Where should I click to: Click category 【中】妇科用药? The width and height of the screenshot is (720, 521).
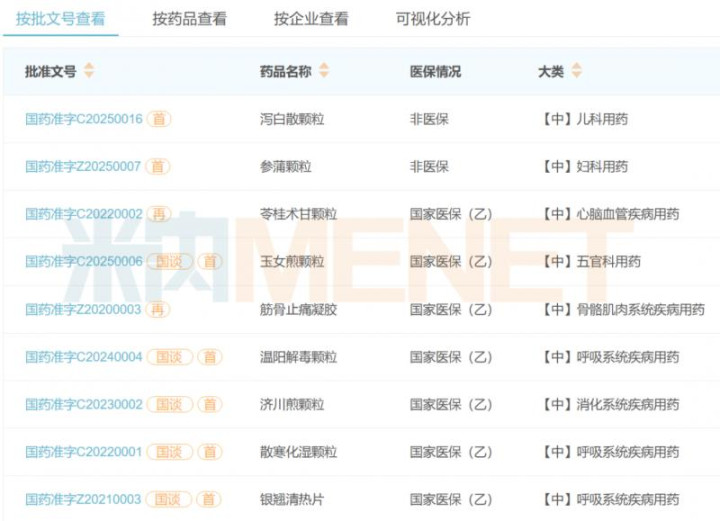584,167
